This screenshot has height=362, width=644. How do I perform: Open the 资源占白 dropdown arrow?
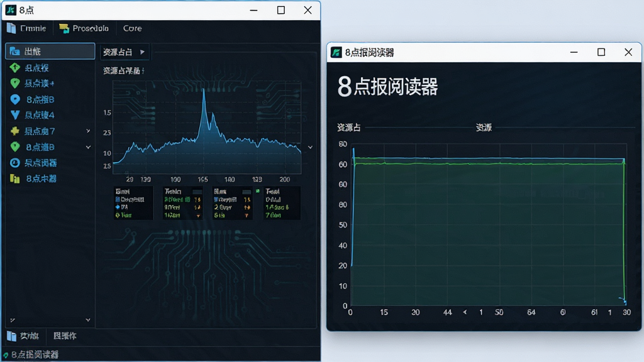(x=142, y=52)
